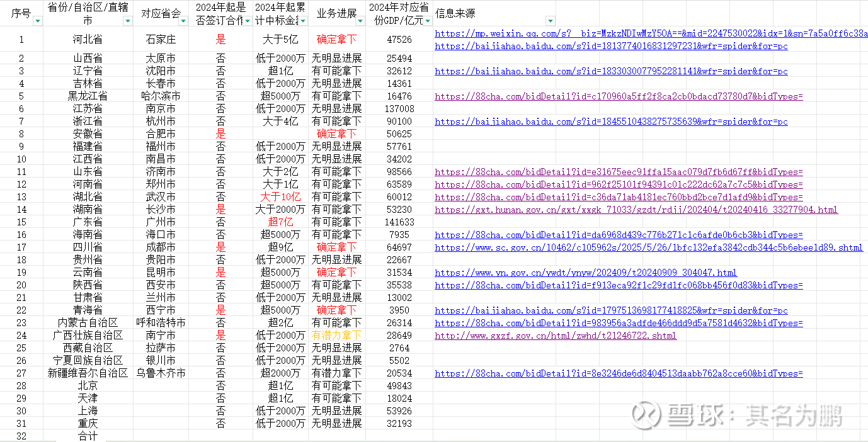The width and height of the screenshot is (868, 442).
Task: Select the 是 cell in 云南省 row
Action: coord(220,272)
